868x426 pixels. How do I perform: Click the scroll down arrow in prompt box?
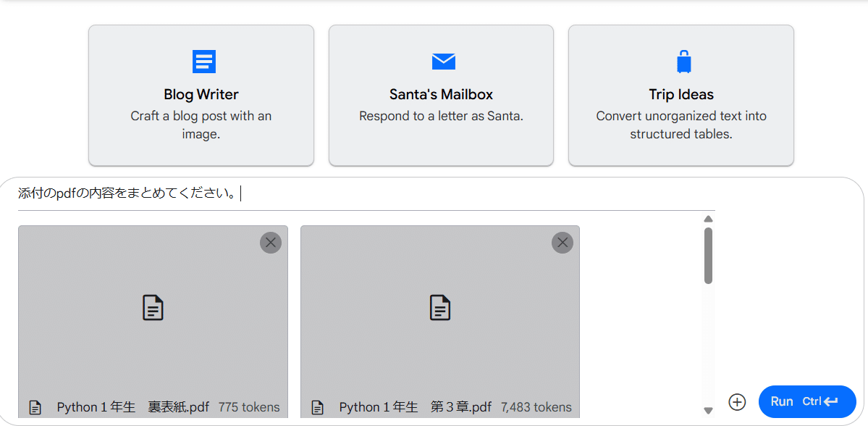point(709,411)
